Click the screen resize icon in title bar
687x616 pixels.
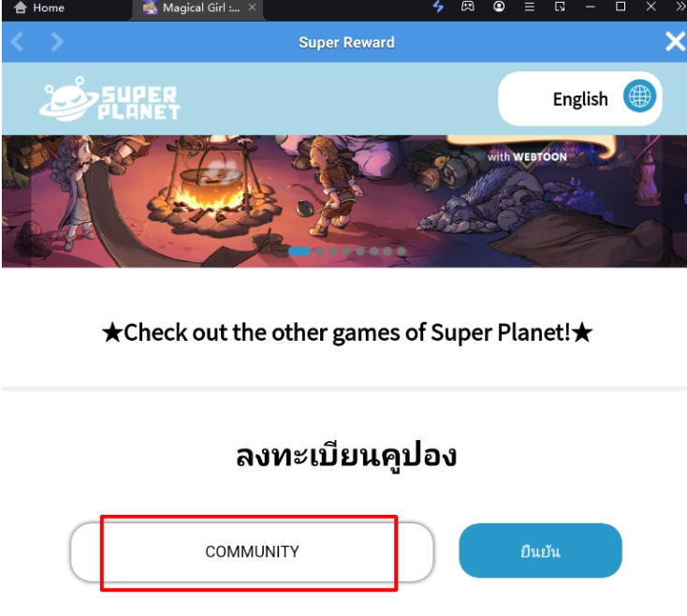[x=560, y=7]
